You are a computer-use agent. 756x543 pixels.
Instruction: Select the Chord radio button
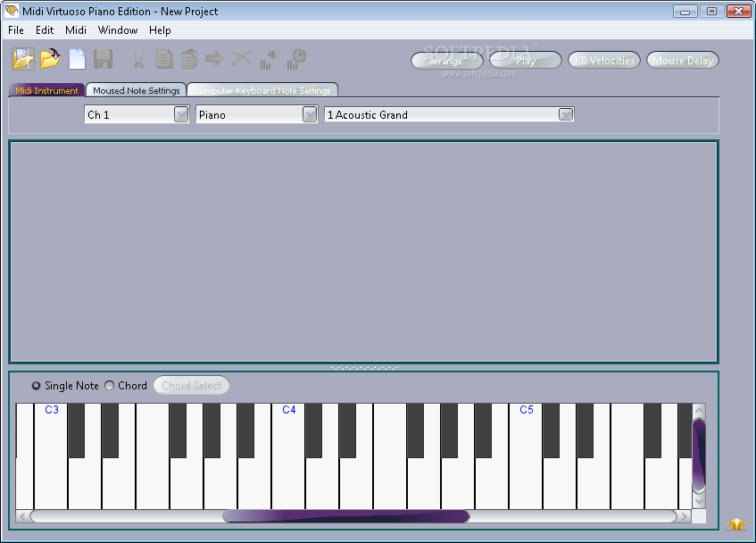point(110,385)
